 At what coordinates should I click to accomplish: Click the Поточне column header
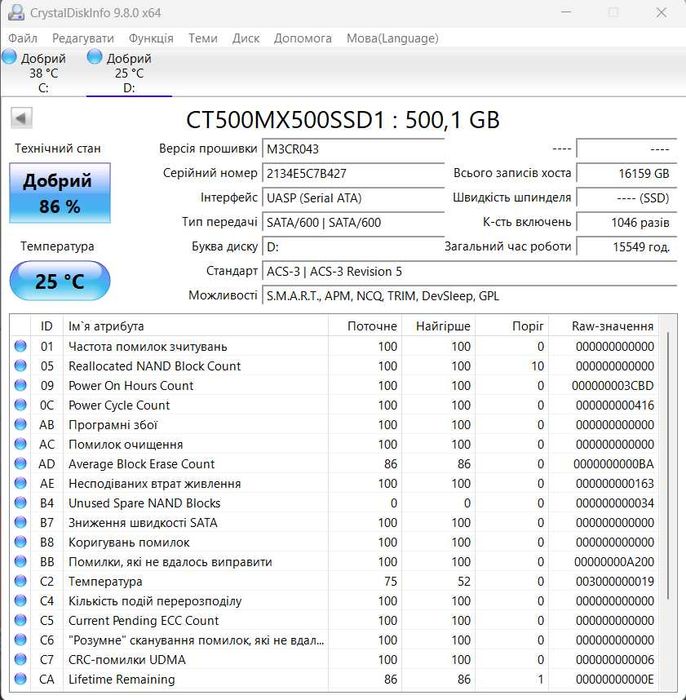click(x=365, y=326)
